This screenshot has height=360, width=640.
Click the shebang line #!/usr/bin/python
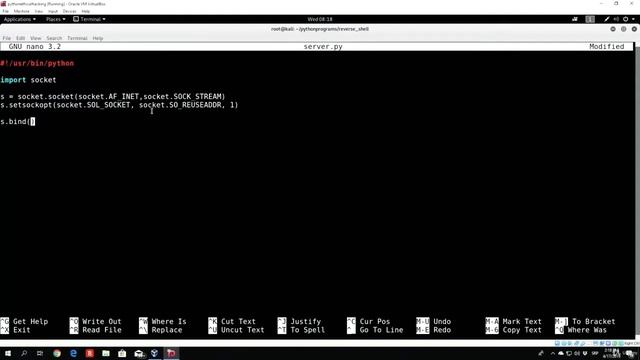[x=37, y=63]
